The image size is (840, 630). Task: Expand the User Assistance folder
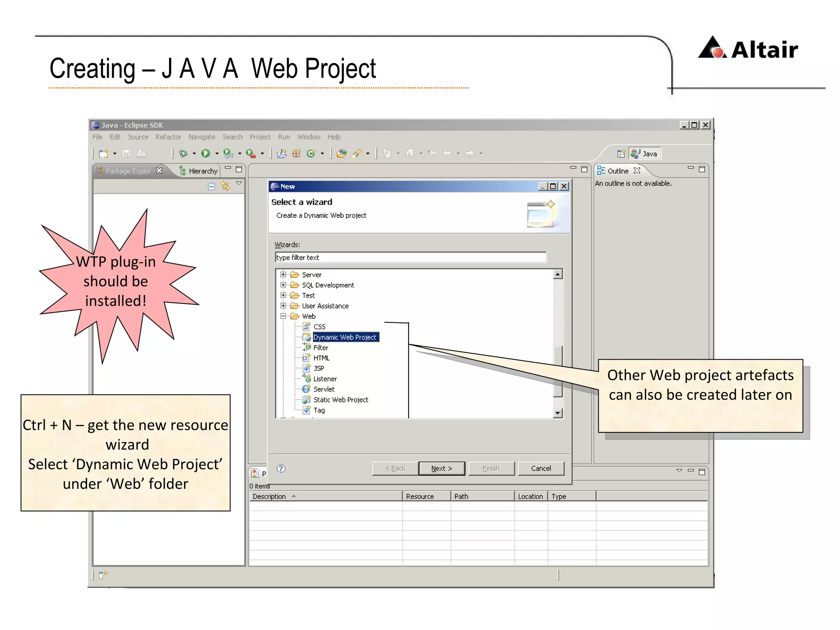pos(283,306)
